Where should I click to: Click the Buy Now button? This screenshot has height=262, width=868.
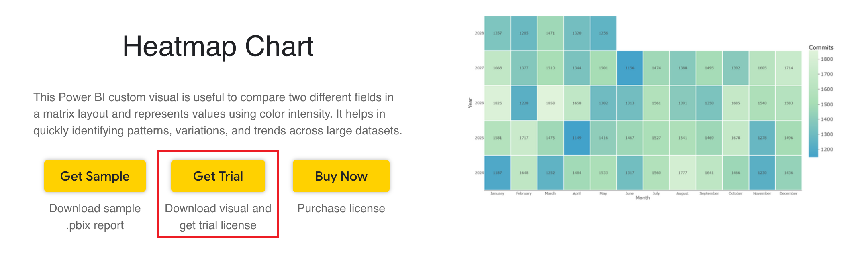341,176
